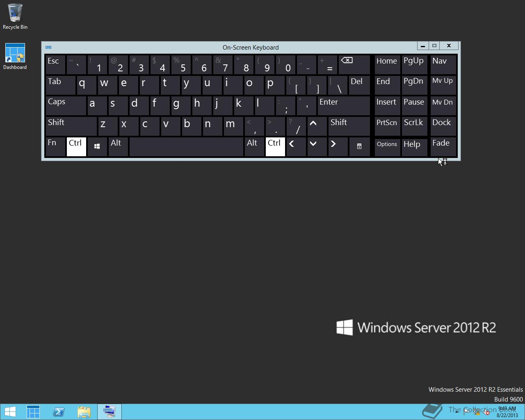Open File Explorer from taskbar
This screenshot has height=420, width=525.
tap(84, 412)
